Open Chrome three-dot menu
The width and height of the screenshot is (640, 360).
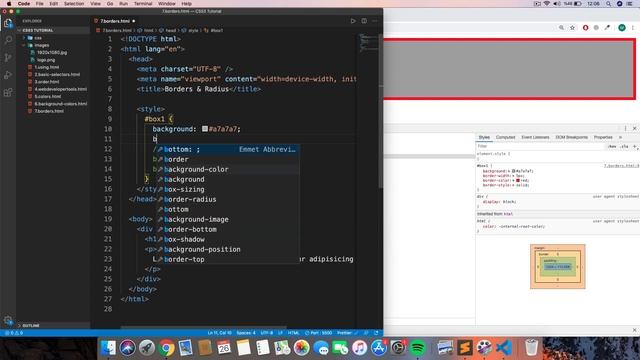pyautogui.click(x=633, y=28)
